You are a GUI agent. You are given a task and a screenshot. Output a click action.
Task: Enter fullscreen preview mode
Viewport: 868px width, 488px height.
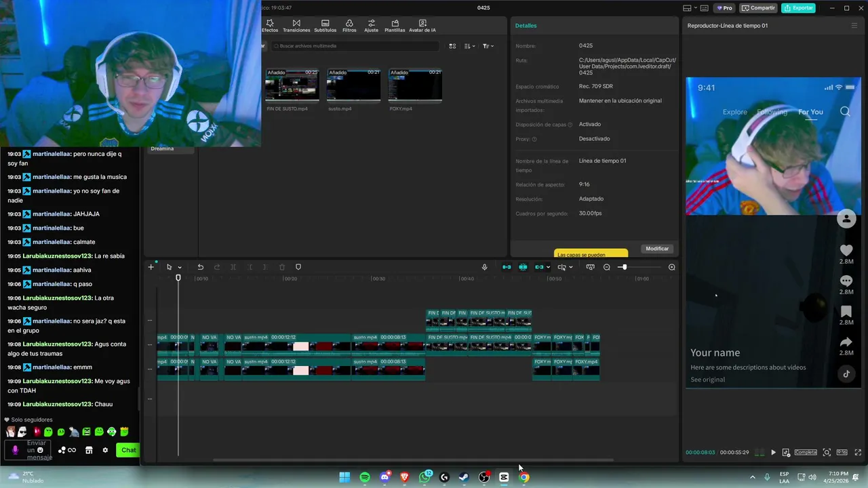coord(858,452)
